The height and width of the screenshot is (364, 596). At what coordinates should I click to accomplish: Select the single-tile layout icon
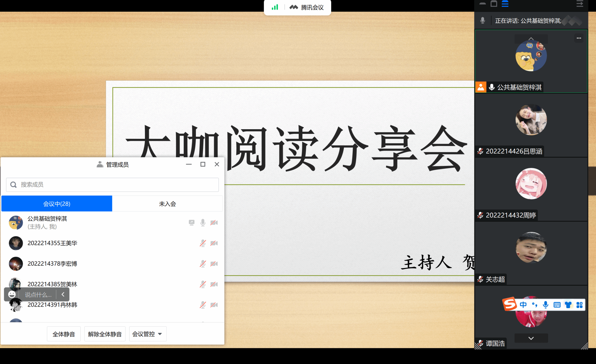[494, 4]
